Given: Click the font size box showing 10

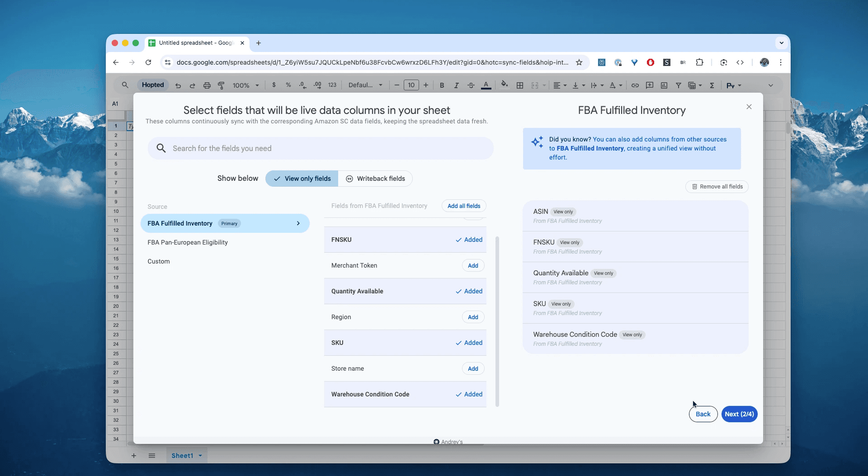Looking at the screenshot, I should [x=411, y=85].
